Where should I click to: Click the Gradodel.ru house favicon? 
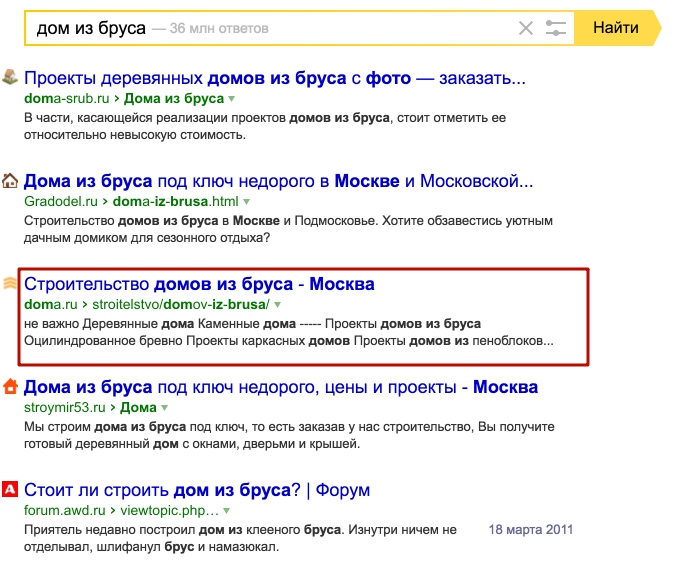[10, 181]
